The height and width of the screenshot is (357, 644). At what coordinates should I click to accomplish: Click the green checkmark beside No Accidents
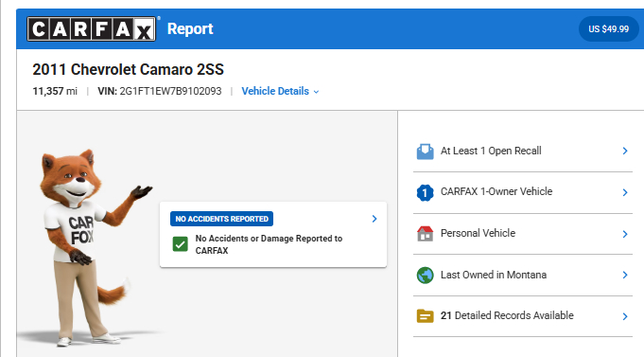[181, 244]
